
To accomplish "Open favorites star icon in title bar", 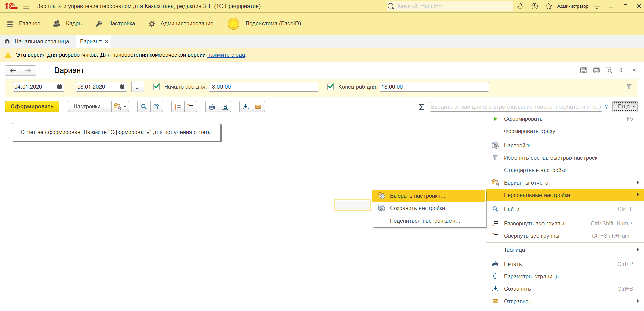I will 549,6.
